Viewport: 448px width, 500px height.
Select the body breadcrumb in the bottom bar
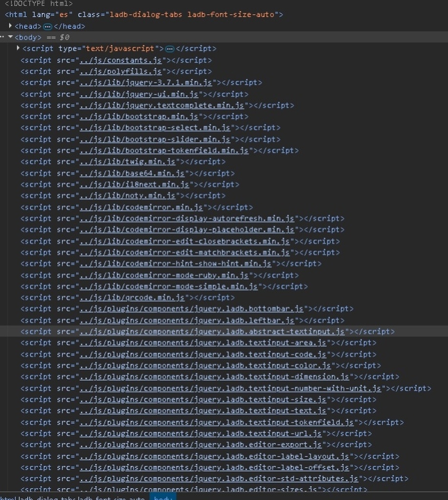[163, 498]
